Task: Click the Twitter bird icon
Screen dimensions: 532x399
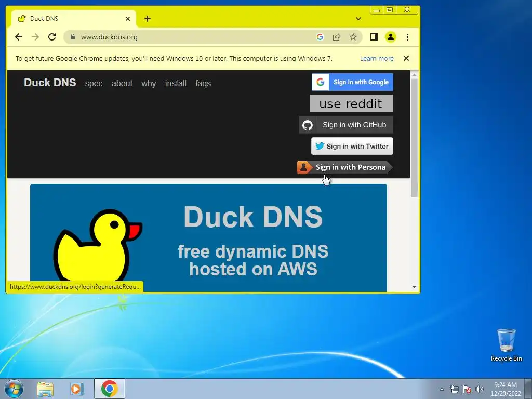Action: (320, 146)
